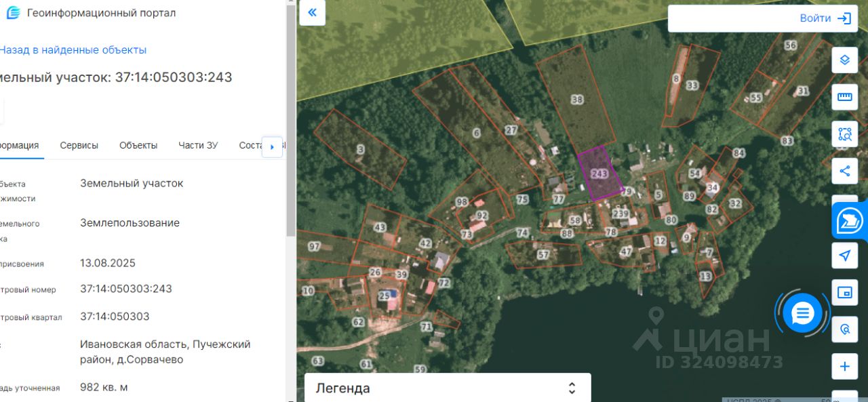The width and height of the screenshot is (868, 402).
Task: Click the date 13.08.2025 value
Action: pyautogui.click(x=108, y=263)
